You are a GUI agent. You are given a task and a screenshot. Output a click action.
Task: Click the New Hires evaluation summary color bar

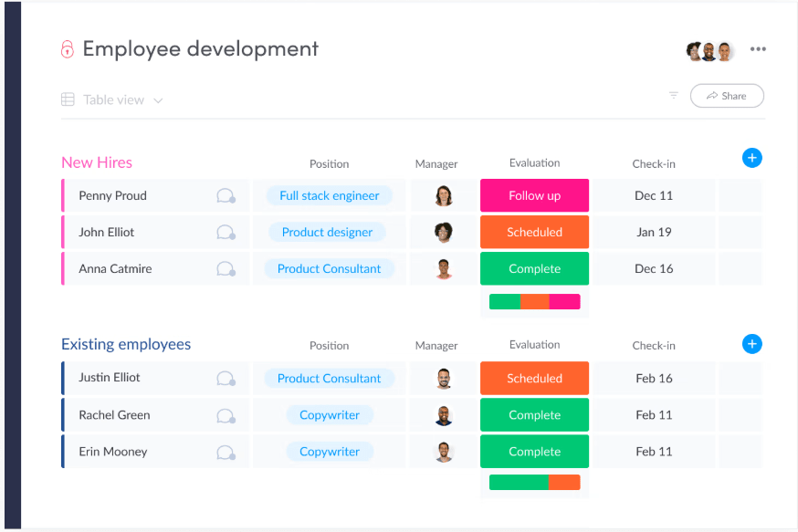point(534,302)
